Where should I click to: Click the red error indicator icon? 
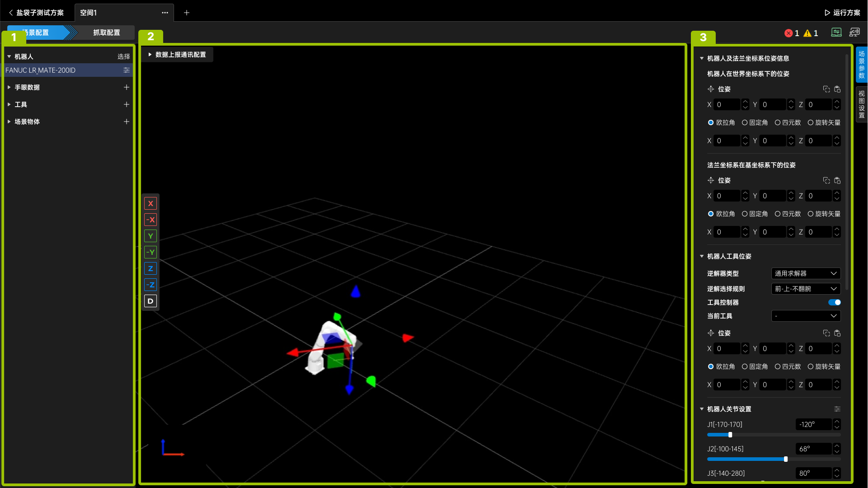(x=788, y=33)
